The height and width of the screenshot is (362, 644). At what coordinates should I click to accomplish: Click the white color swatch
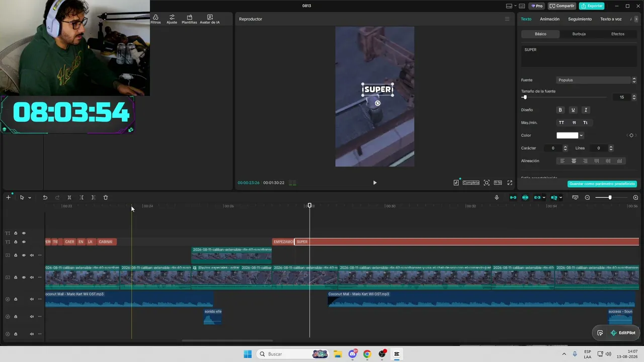tap(568, 135)
